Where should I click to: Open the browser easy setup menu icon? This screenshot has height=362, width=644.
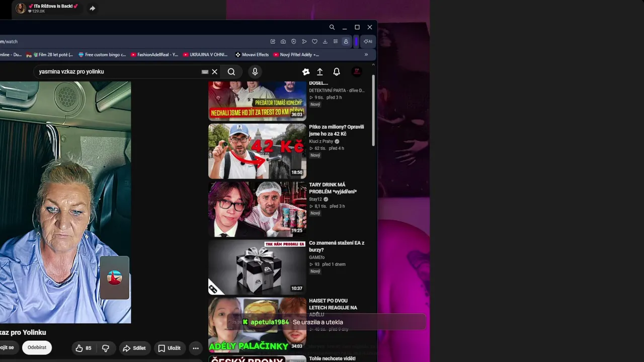click(x=336, y=42)
